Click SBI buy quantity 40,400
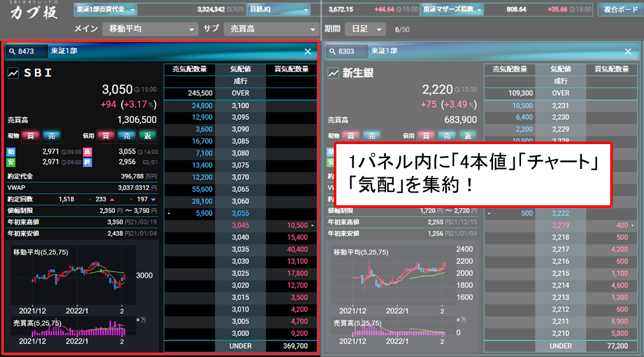This screenshot has width=644, height=357. [x=297, y=249]
